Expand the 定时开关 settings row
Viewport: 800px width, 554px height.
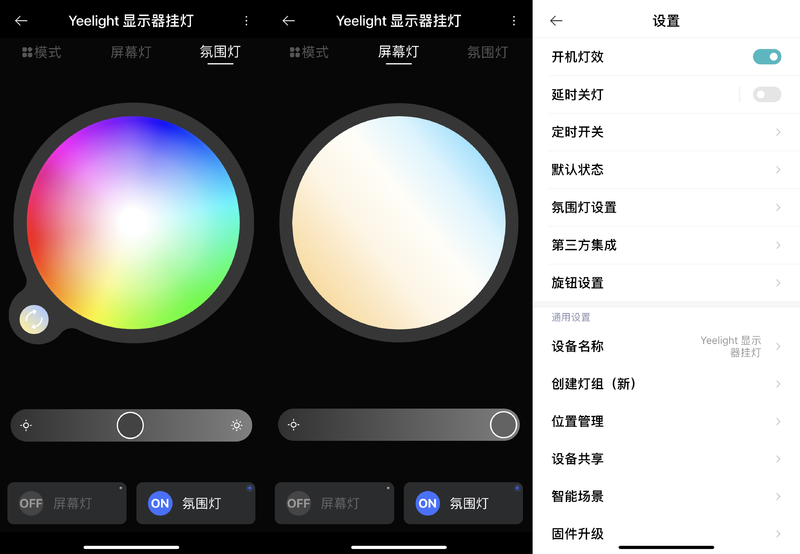666,132
